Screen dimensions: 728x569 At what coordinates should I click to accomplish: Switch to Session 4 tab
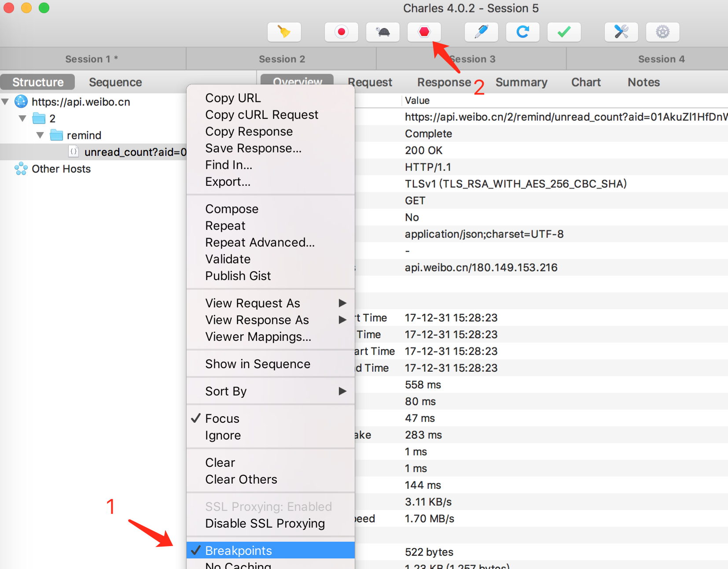(647, 59)
